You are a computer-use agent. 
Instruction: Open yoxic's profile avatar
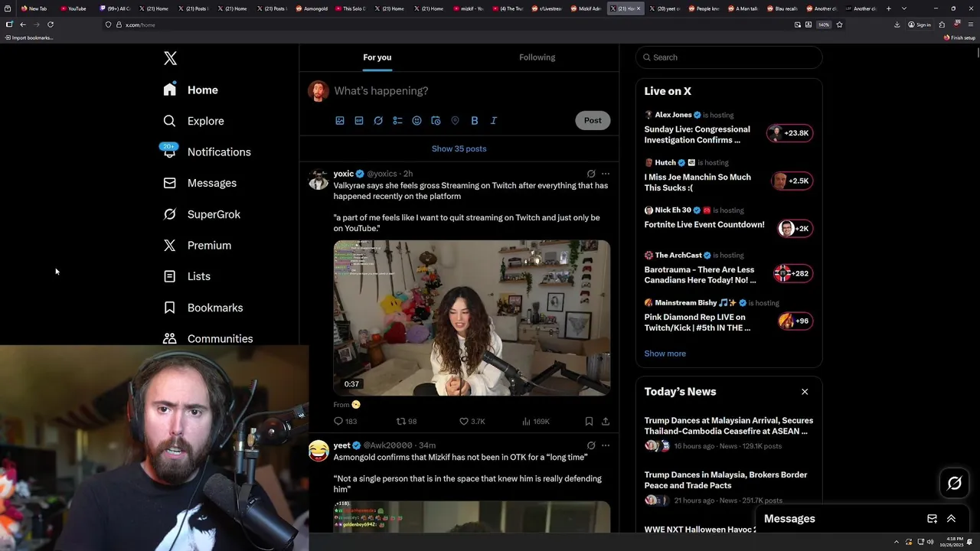pos(318,179)
